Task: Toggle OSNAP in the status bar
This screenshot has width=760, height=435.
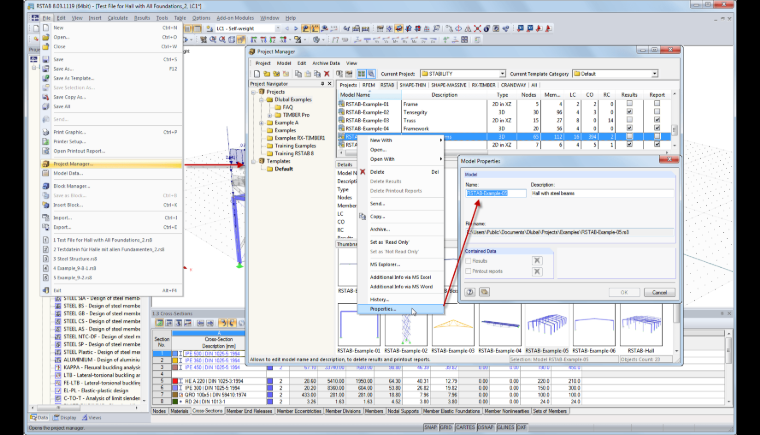Action: [485, 427]
